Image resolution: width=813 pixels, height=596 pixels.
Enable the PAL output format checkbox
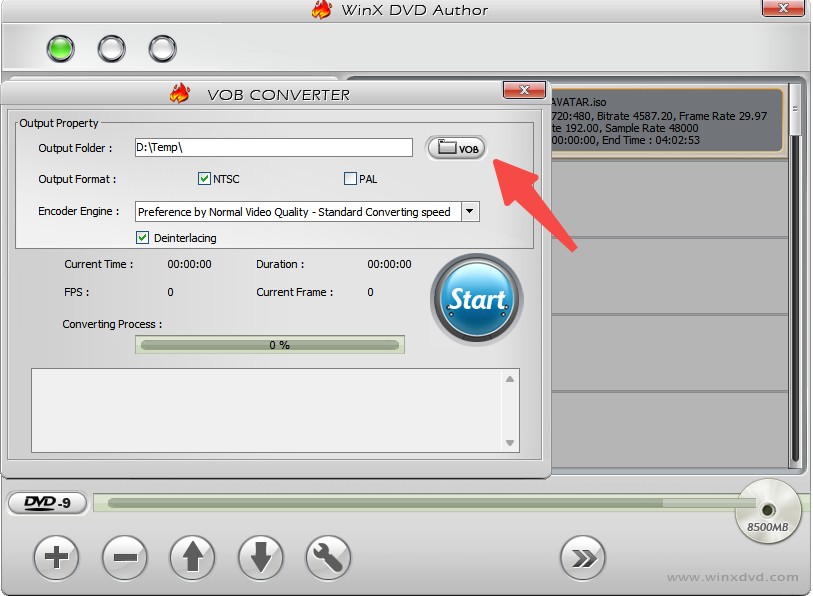coord(350,179)
